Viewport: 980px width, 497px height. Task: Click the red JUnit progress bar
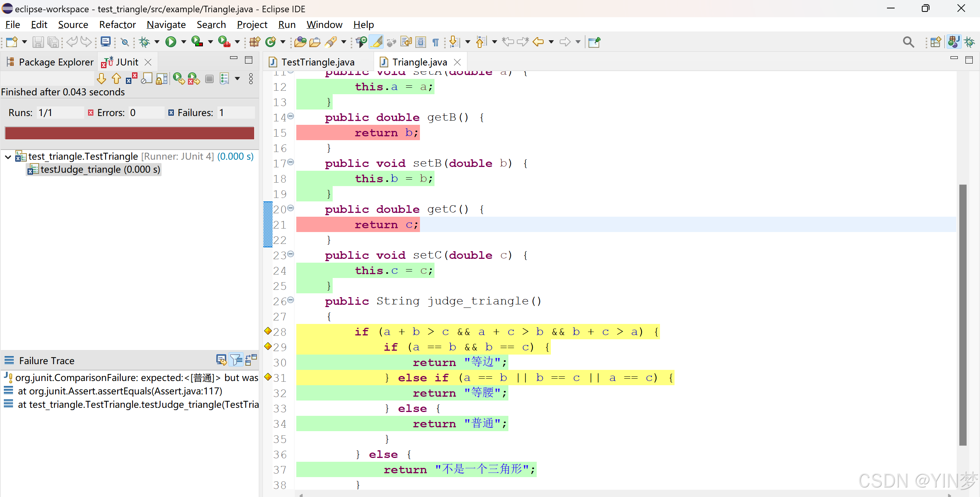click(x=129, y=133)
